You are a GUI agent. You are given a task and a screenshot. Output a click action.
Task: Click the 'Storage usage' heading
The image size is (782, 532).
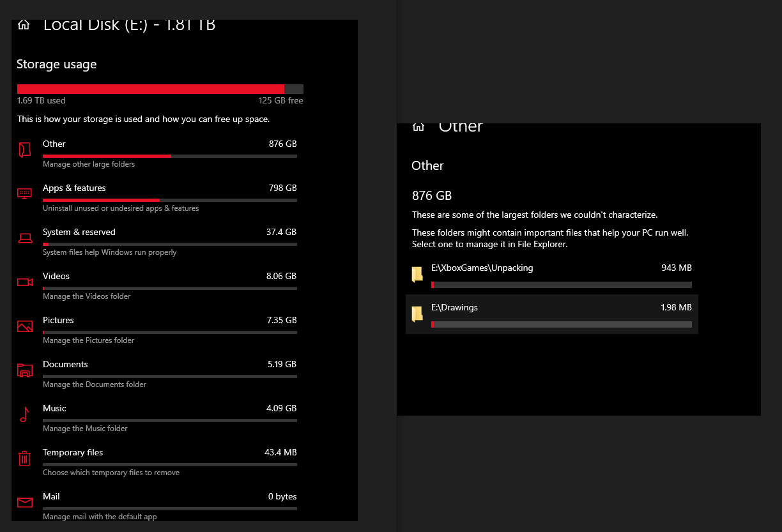(57, 65)
